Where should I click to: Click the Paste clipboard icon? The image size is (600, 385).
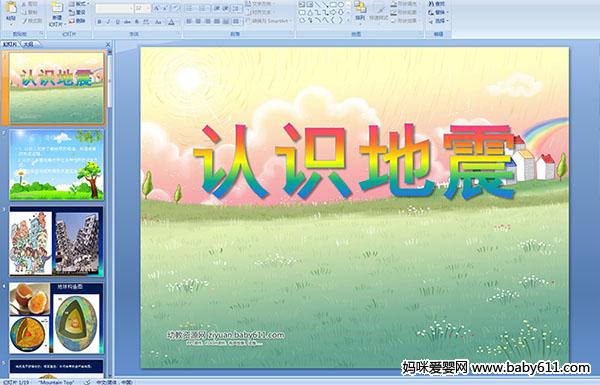(x=11, y=8)
